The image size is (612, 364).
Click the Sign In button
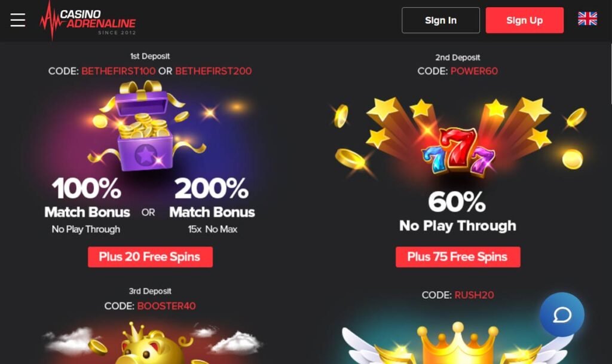pyautogui.click(x=440, y=20)
